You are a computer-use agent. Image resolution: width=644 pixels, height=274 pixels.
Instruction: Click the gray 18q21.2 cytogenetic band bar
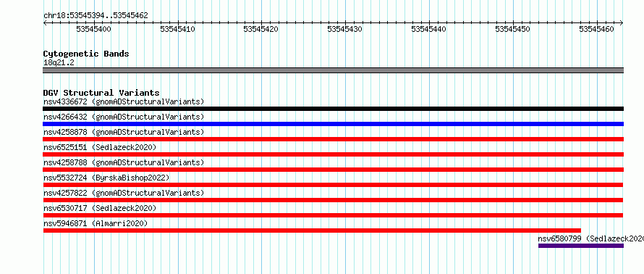pos(333,70)
